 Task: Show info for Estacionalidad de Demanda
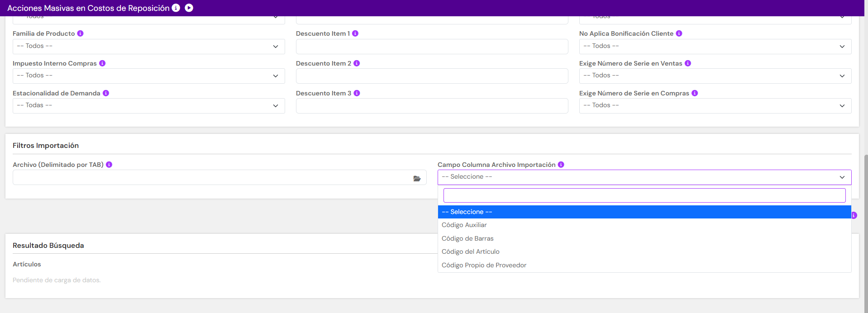click(x=106, y=93)
